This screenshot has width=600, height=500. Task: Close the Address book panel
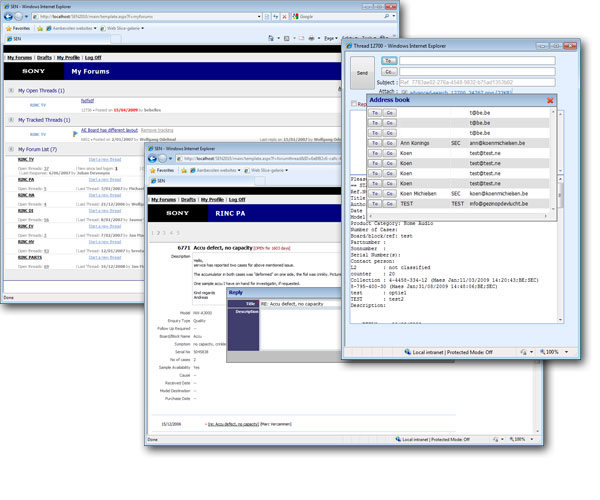coord(550,100)
